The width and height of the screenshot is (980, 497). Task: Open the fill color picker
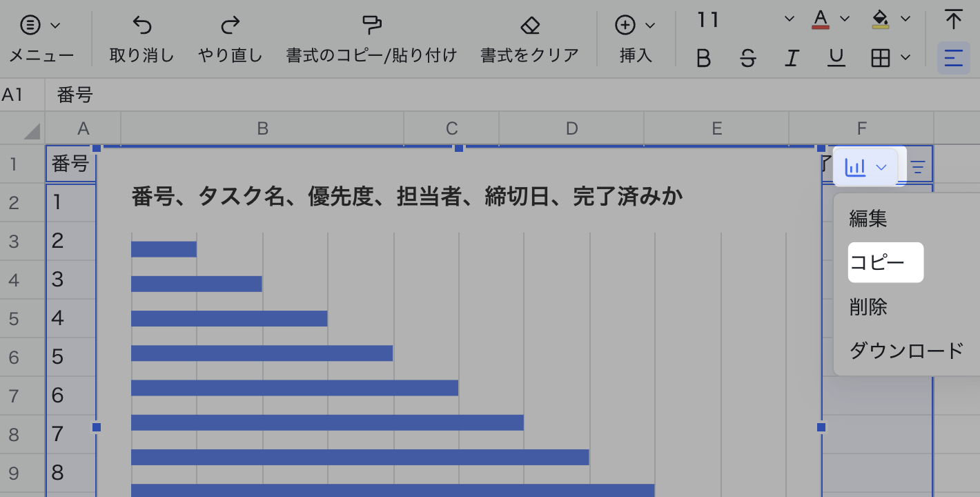pyautogui.click(x=881, y=19)
